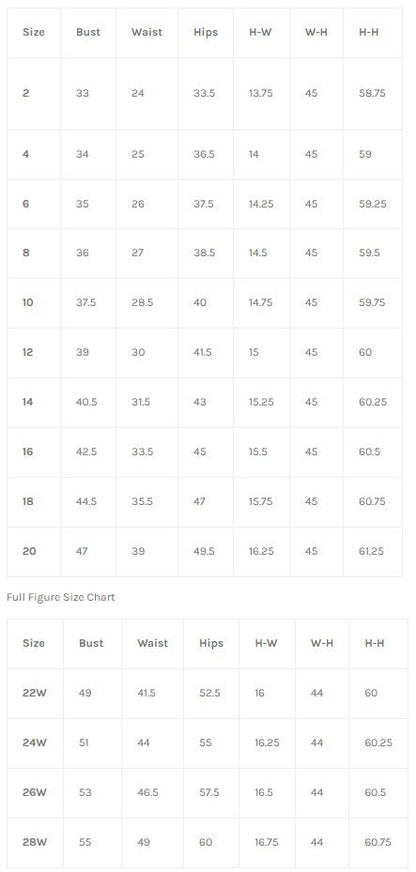416x872 pixels.
Task: Click the size 16 row label
Action: point(28,452)
